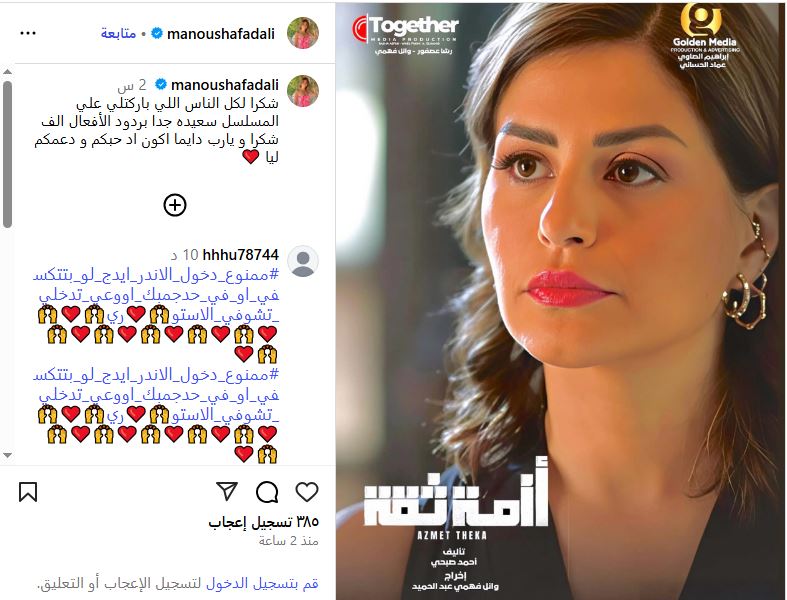This screenshot has height=600, width=787.
Task: Load more comments with plus circle icon
Action: coord(175,205)
